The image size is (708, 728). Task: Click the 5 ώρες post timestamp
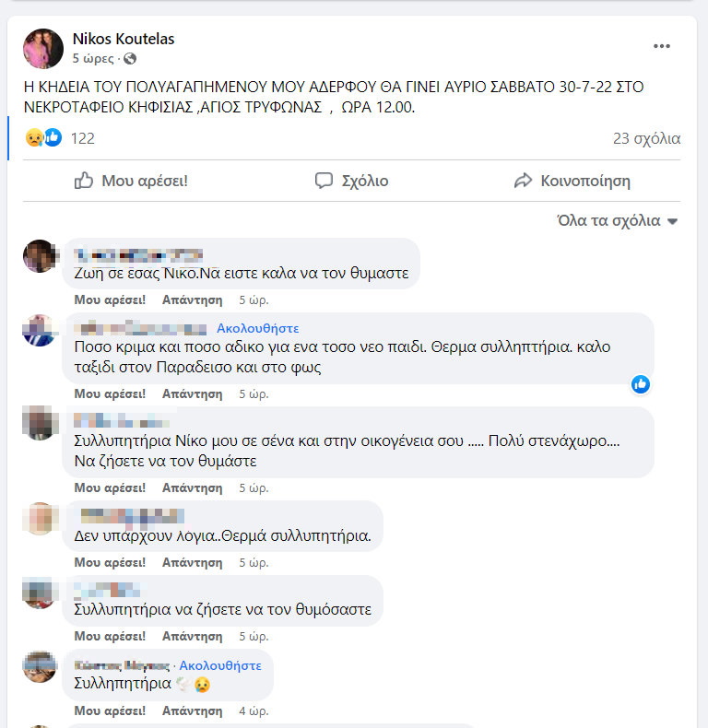point(93,58)
